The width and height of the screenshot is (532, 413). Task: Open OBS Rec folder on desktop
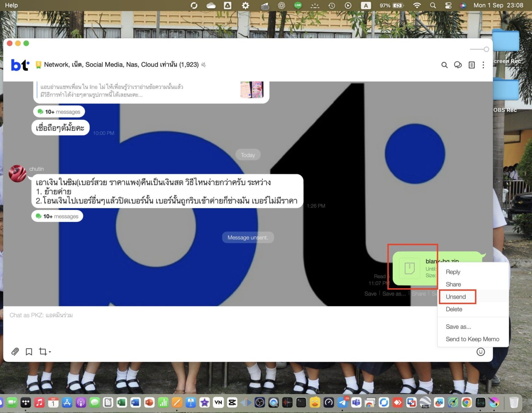(505, 96)
